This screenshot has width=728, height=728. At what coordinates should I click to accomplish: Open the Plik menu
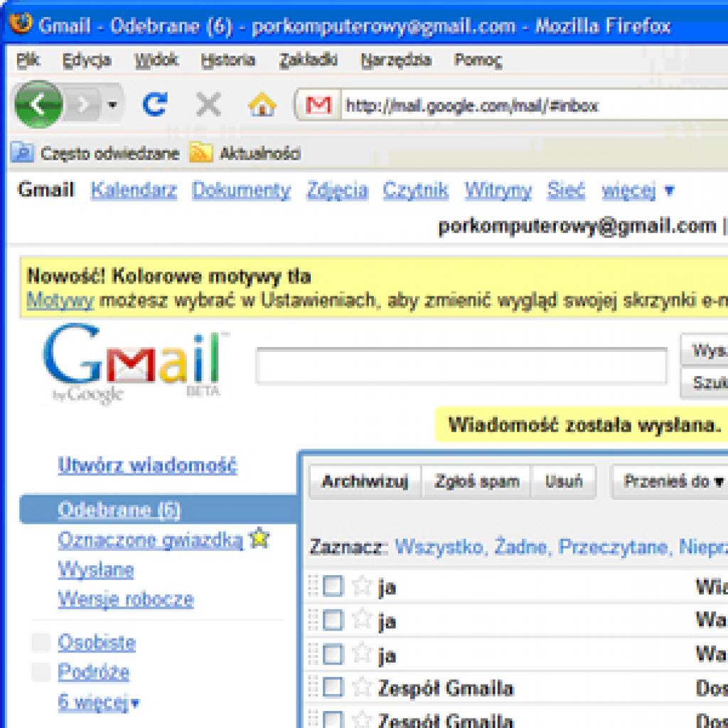(x=28, y=60)
